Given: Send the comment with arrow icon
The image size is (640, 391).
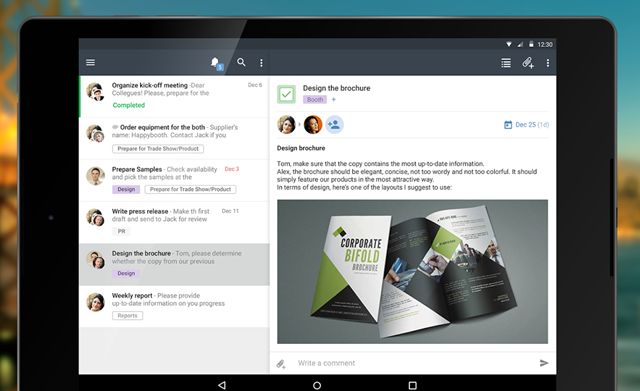Looking at the screenshot, I should click(x=544, y=363).
